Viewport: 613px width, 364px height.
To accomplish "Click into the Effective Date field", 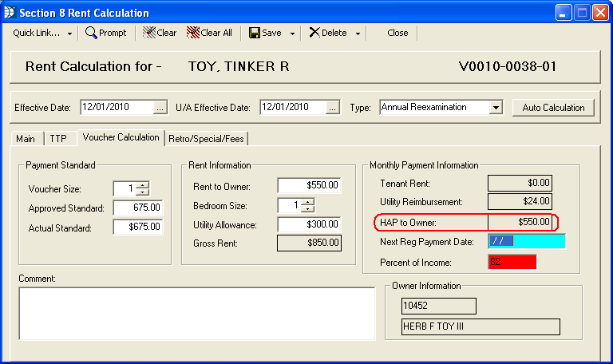I will click(117, 108).
